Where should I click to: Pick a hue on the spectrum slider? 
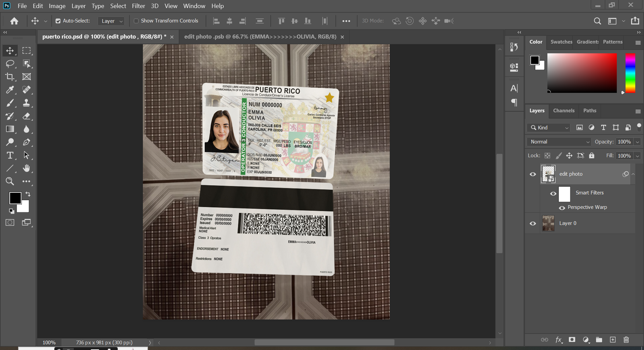pyautogui.click(x=630, y=73)
